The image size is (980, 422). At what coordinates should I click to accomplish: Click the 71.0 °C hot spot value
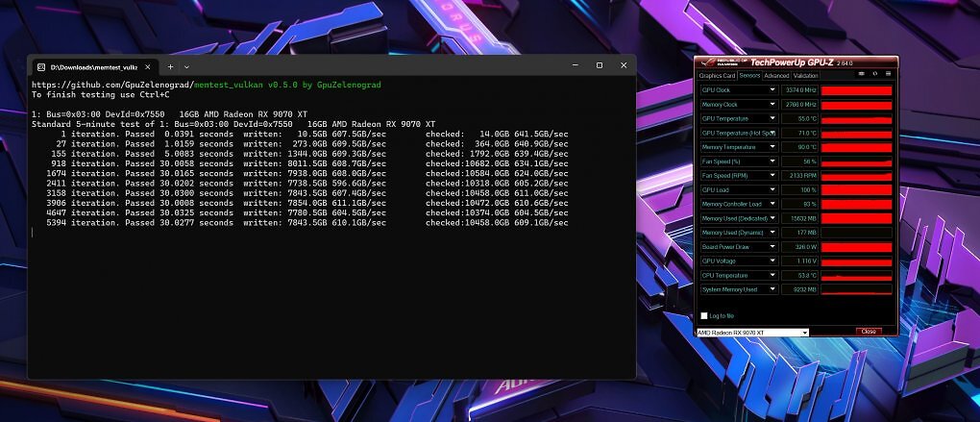[799, 134]
